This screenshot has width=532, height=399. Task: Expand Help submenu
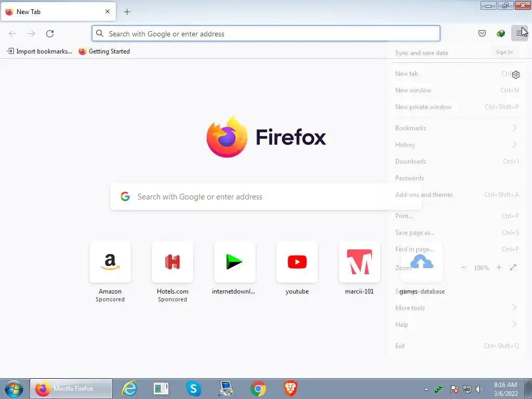[x=457, y=325]
